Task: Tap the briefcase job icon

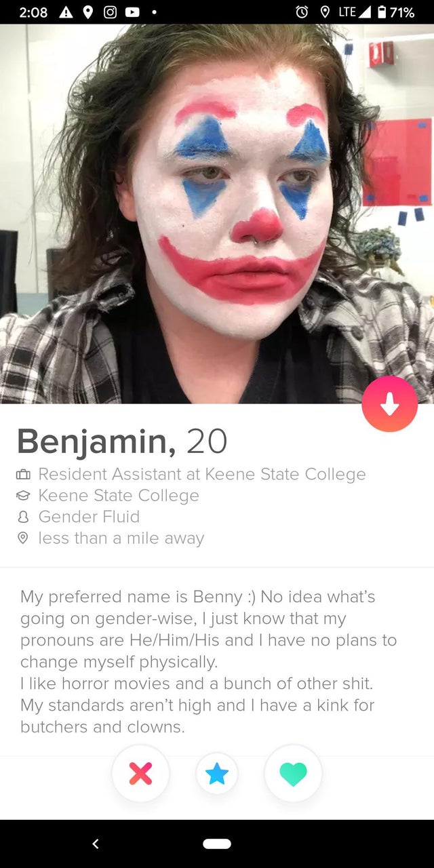Action: [x=24, y=475]
